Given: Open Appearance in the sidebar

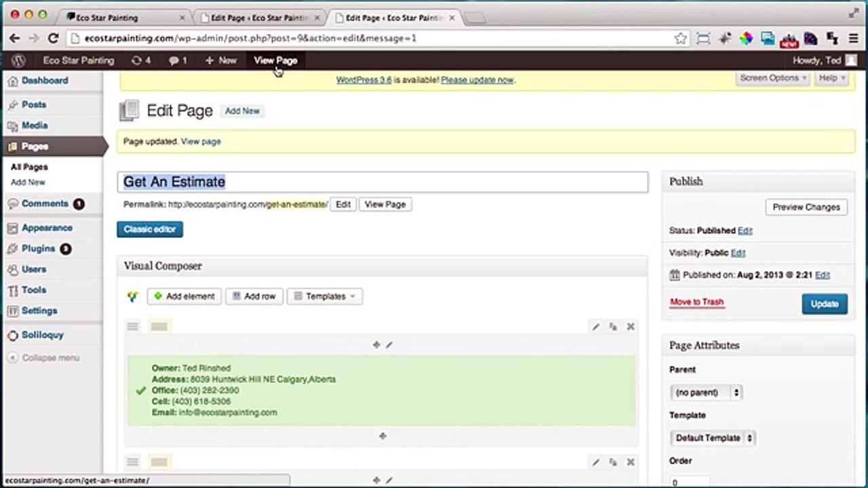Looking at the screenshot, I should click(x=47, y=228).
